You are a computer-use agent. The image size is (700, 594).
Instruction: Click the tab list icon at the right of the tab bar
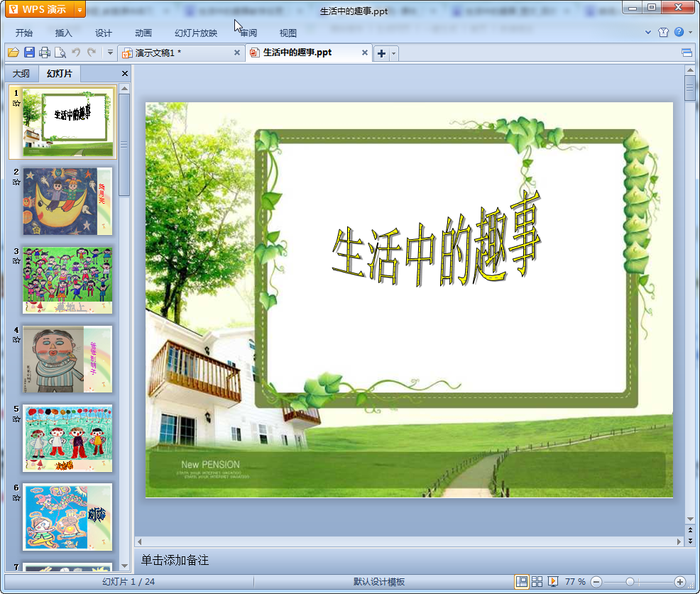click(x=687, y=53)
